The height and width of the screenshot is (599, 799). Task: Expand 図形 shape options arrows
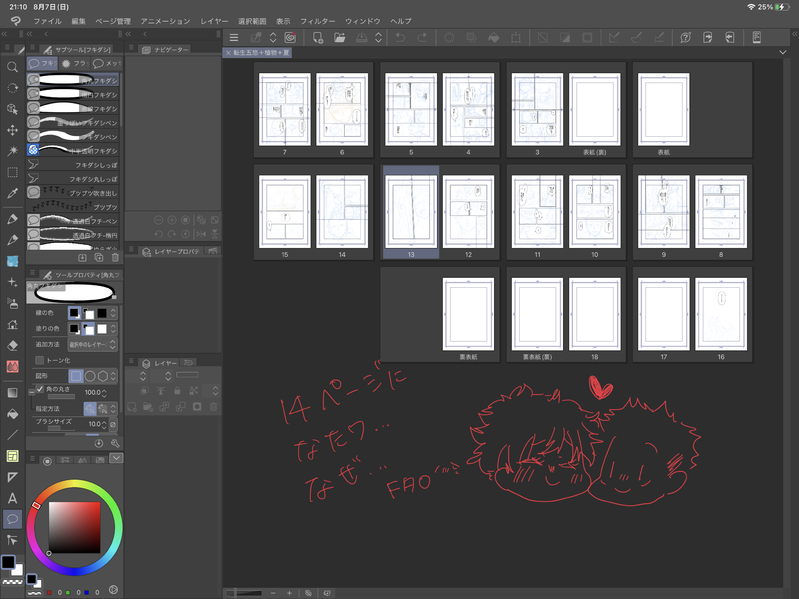point(113,376)
